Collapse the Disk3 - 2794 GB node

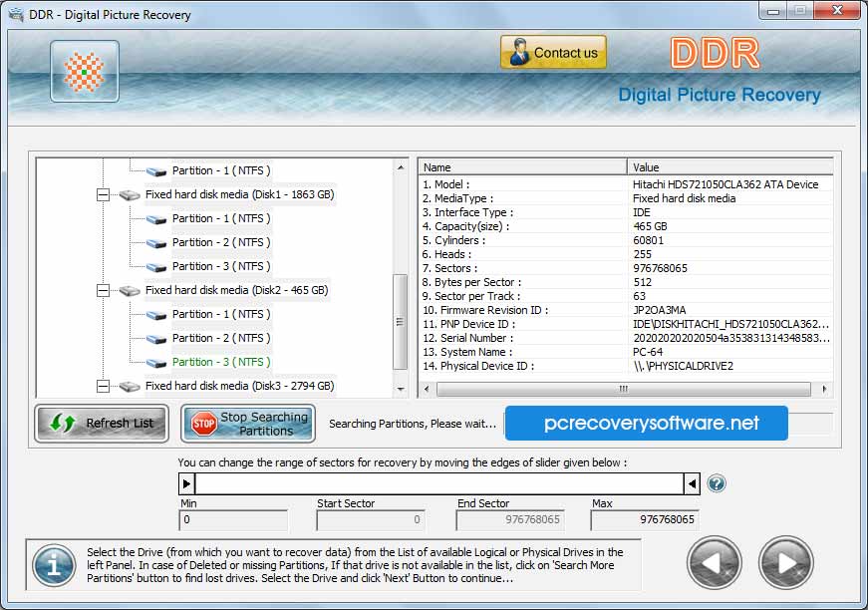point(103,387)
